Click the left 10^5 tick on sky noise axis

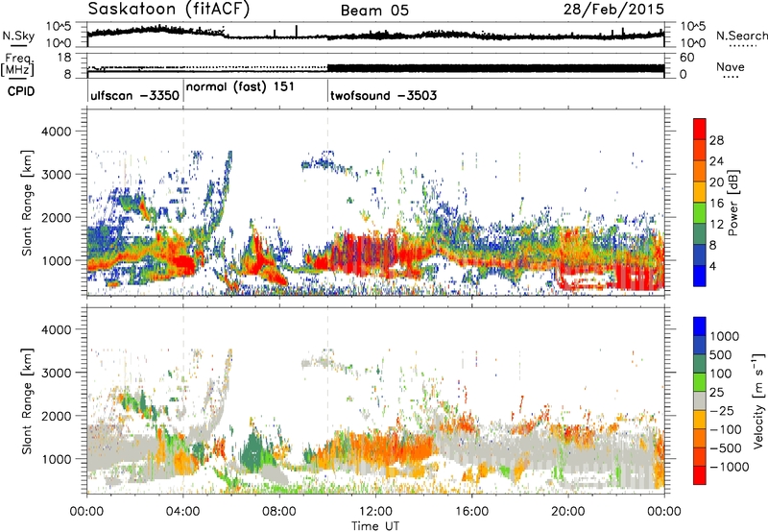pyautogui.click(x=59, y=27)
